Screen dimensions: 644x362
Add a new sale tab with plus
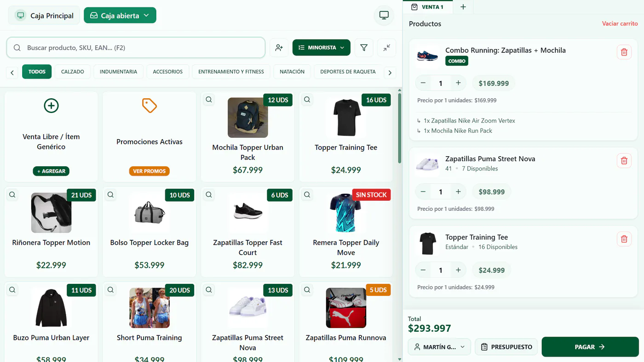pyautogui.click(x=463, y=7)
